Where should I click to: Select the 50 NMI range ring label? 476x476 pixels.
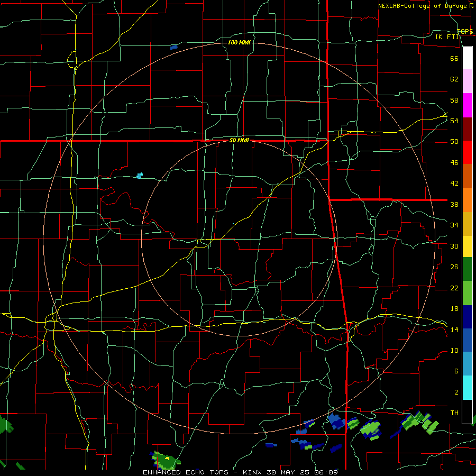(x=239, y=140)
